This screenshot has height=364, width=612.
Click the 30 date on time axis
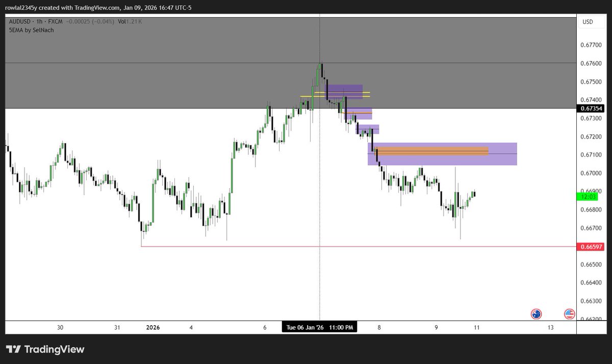(x=60, y=328)
